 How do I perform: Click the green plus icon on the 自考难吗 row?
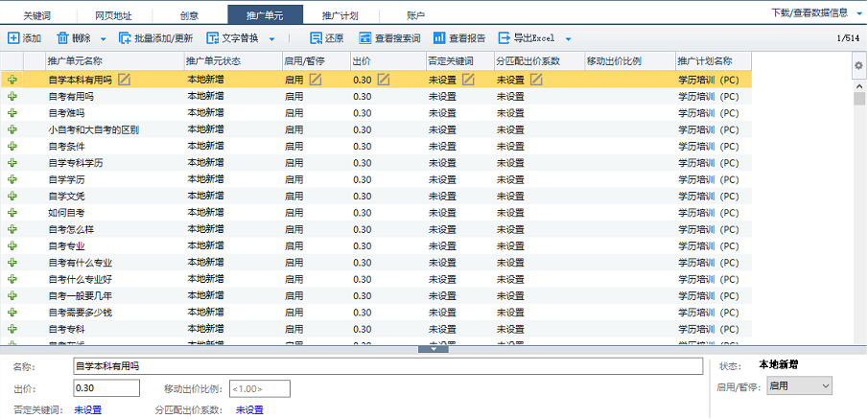tap(12, 113)
